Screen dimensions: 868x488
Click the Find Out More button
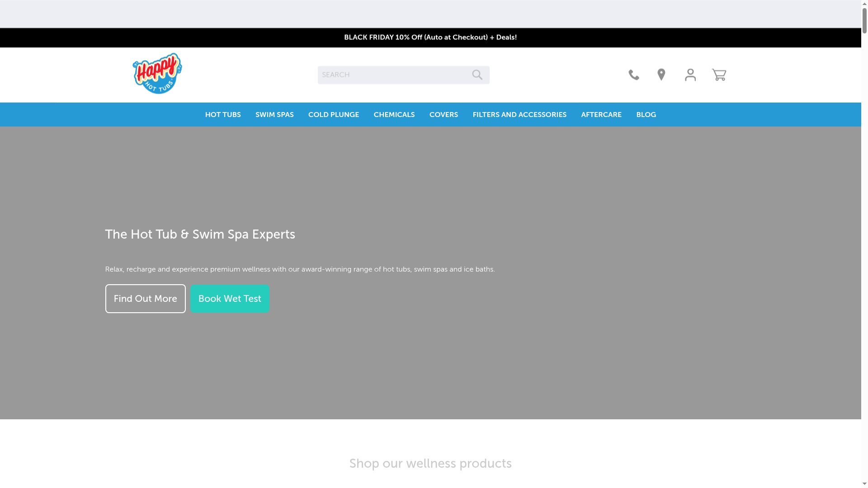click(x=146, y=299)
